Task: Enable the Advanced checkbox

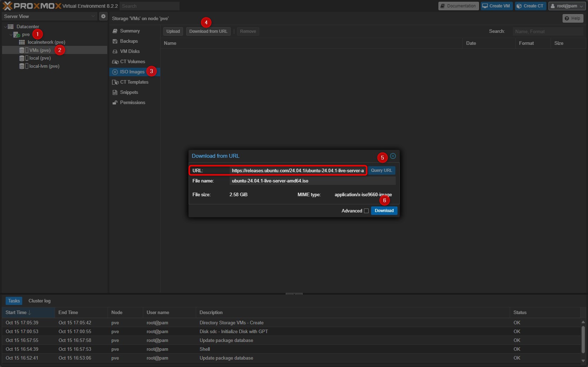Action: [366, 211]
